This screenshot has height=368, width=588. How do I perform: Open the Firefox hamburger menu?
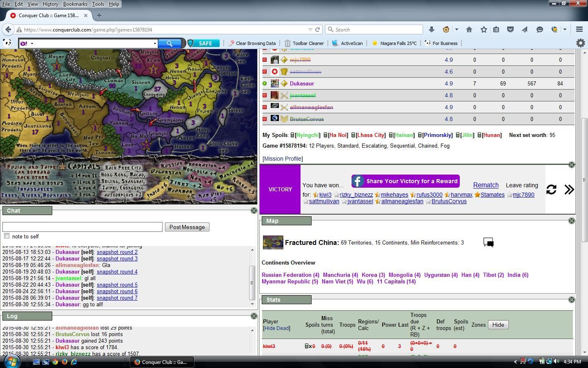pyautogui.click(x=579, y=29)
